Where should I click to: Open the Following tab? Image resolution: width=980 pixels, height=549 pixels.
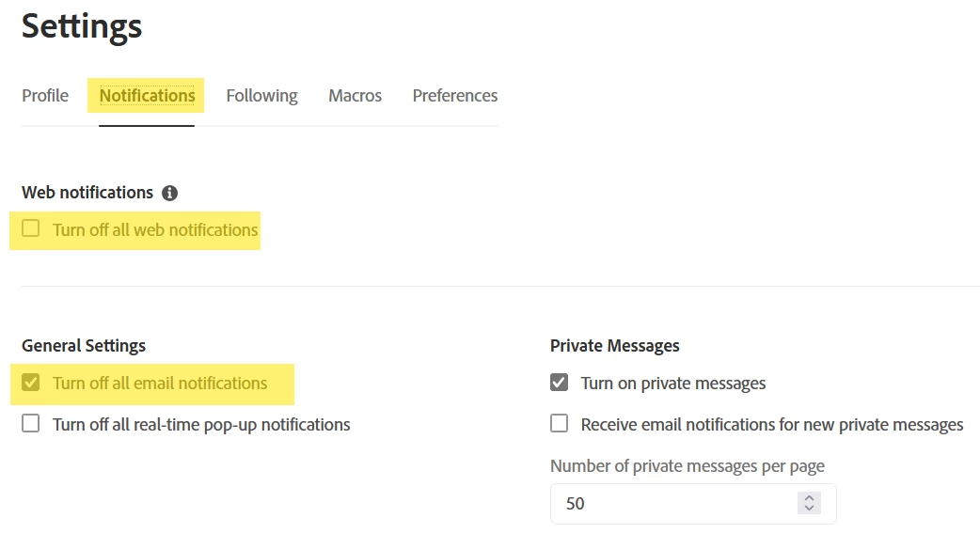click(x=261, y=96)
